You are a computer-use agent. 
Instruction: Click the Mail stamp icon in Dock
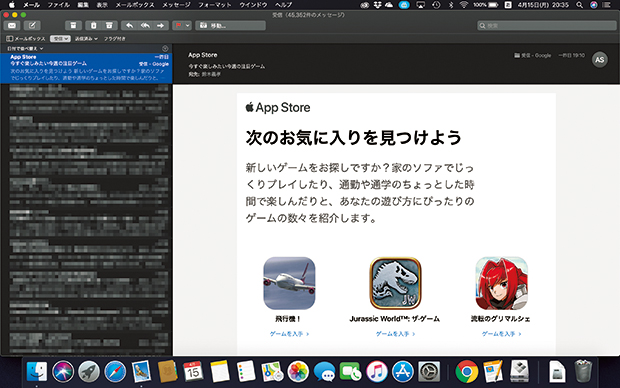pyautogui.click(x=141, y=372)
